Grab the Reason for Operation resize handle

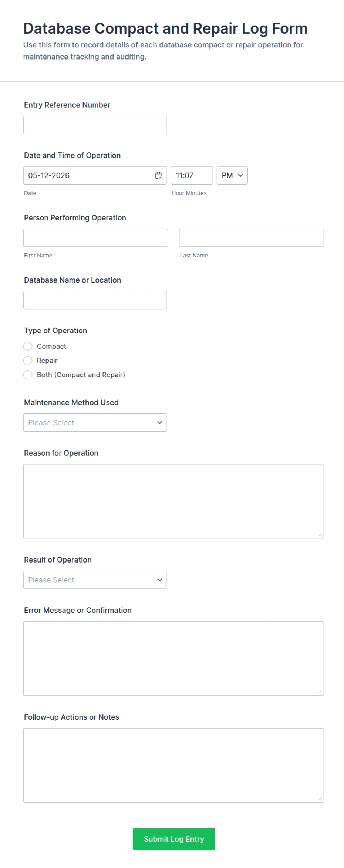(320, 534)
